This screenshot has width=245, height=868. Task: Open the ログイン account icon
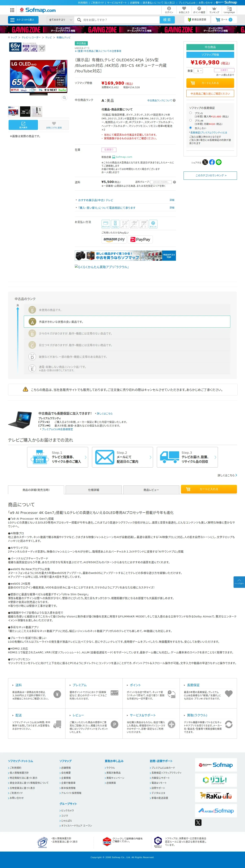[x=169, y=10]
